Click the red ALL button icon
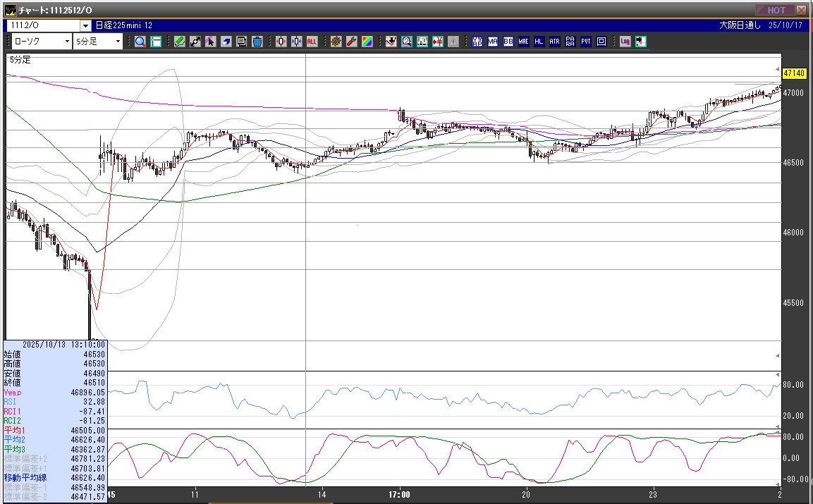This screenshot has height=504, width=813. pos(312,42)
